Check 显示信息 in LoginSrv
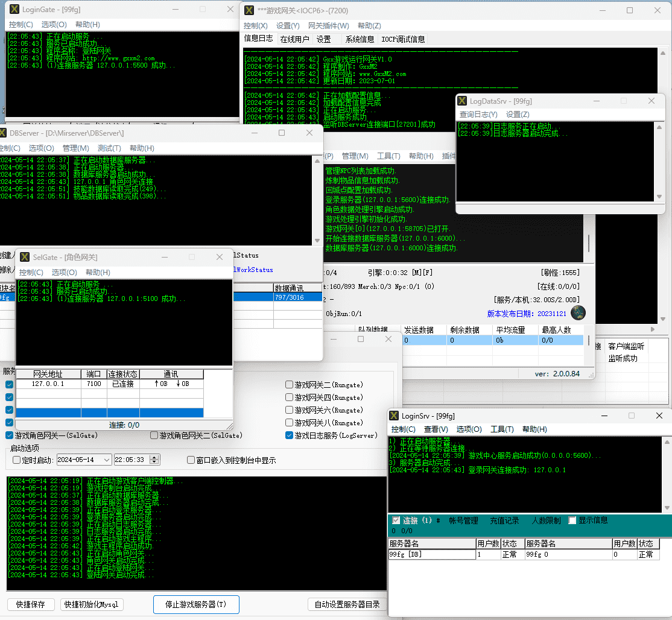This screenshot has width=672, height=620. (x=572, y=520)
